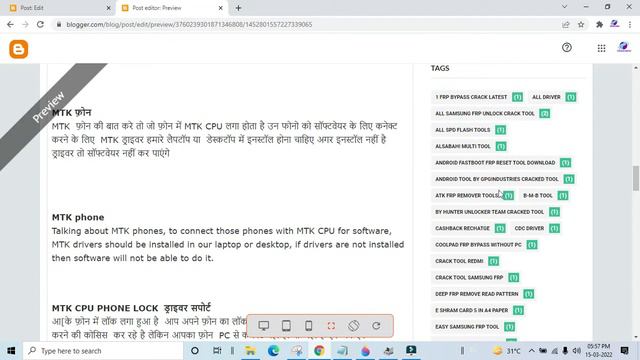Click the Blogger logo icon
Screen dimensions: 640x360
(19, 49)
